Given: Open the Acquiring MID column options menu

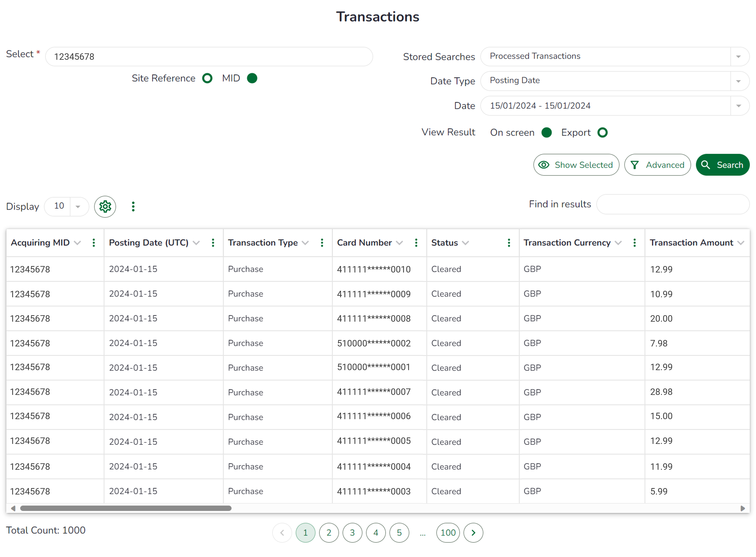Looking at the screenshot, I should (94, 243).
